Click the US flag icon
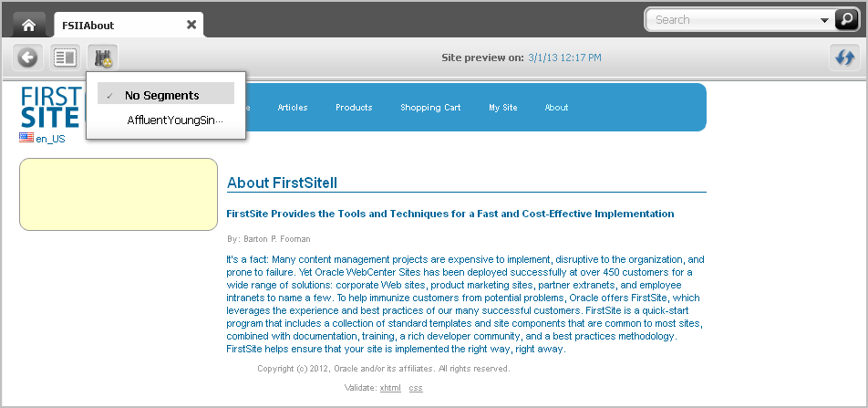 pyautogui.click(x=26, y=138)
